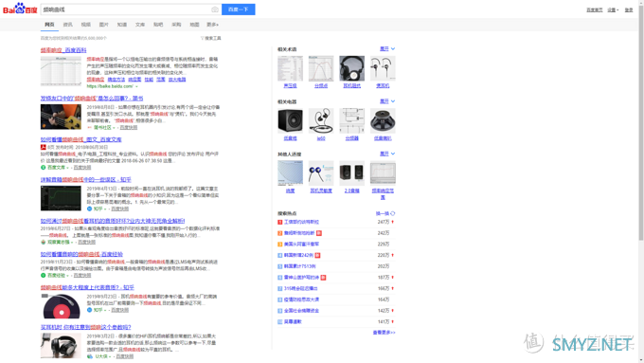Open 低音炮 subwoofer thumbnail
Screen dimensions: 644x363
290,121
